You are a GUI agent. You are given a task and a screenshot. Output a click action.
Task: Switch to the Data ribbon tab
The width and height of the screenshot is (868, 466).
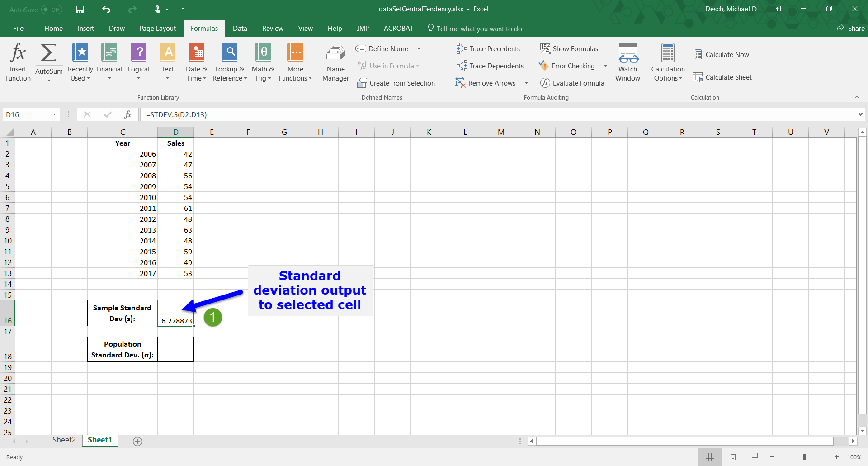(x=240, y=29)
